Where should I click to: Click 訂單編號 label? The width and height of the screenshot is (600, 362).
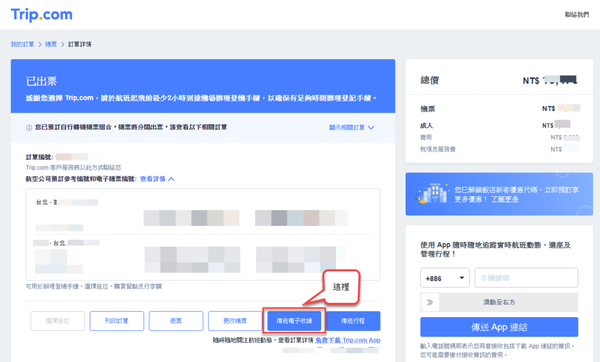coord(39,157)
